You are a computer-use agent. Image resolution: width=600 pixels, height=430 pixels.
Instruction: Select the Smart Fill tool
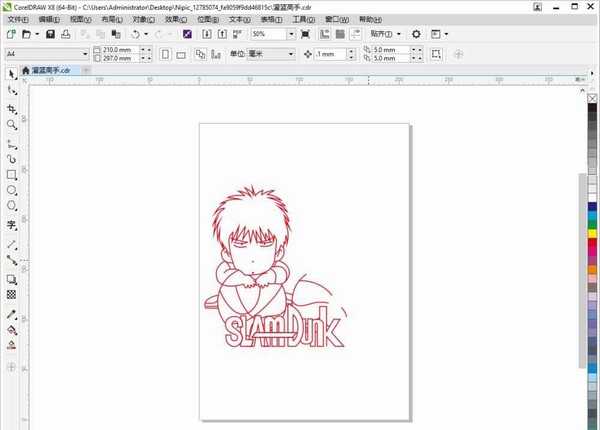click(x=11, y=345)
